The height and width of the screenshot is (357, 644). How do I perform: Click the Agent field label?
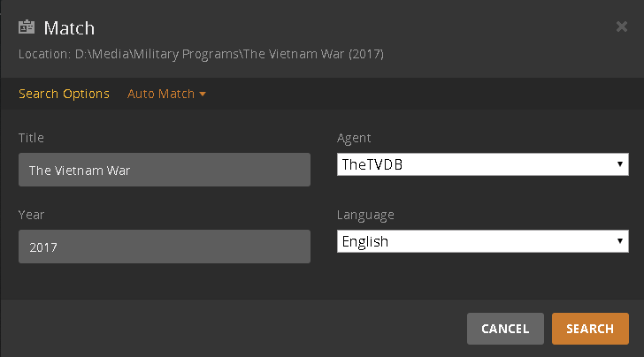[354, 138]
